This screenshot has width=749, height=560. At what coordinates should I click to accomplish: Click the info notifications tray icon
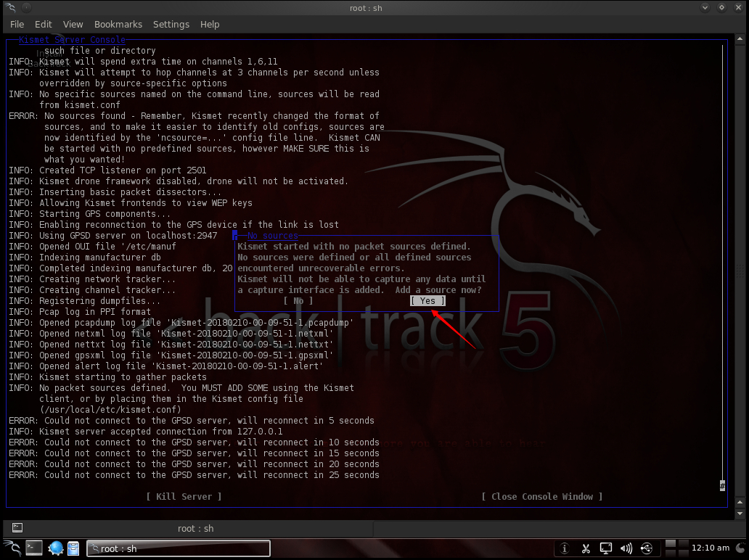tap(564, 548)
